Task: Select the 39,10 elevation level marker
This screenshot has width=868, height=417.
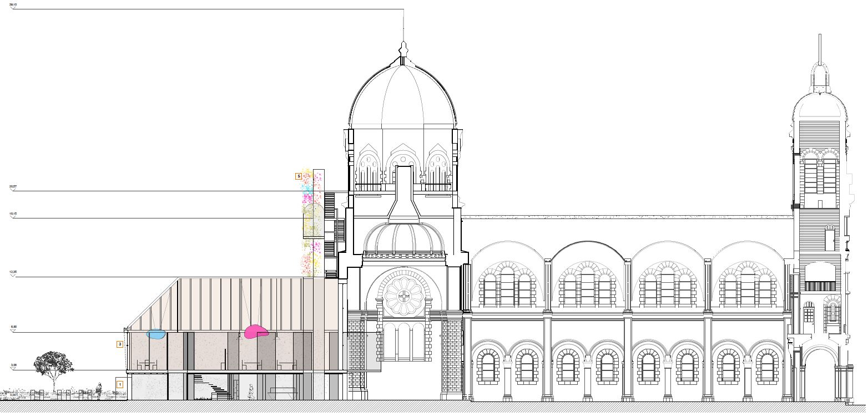Action: (13, 5)
